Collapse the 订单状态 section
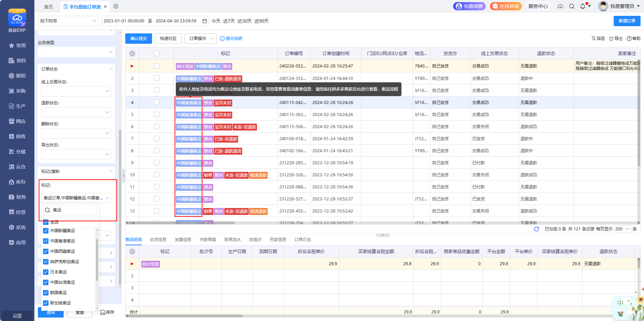644x321 pixels. (111, 69)
